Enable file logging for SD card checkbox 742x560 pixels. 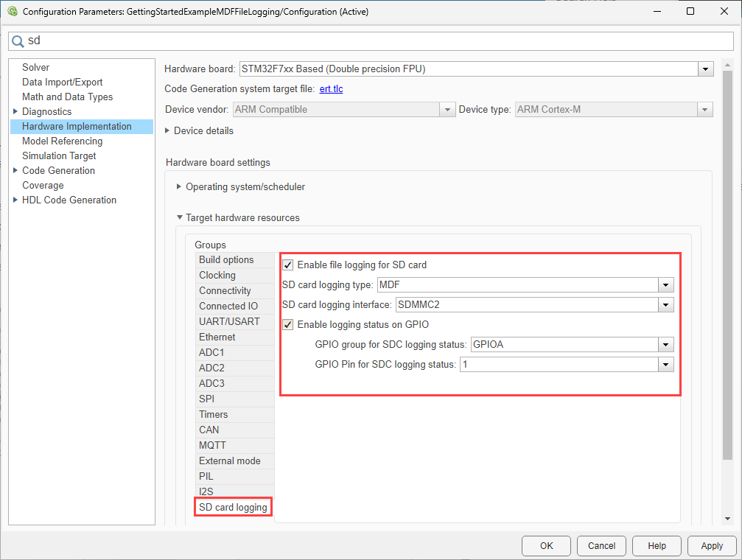pos(288,265)
